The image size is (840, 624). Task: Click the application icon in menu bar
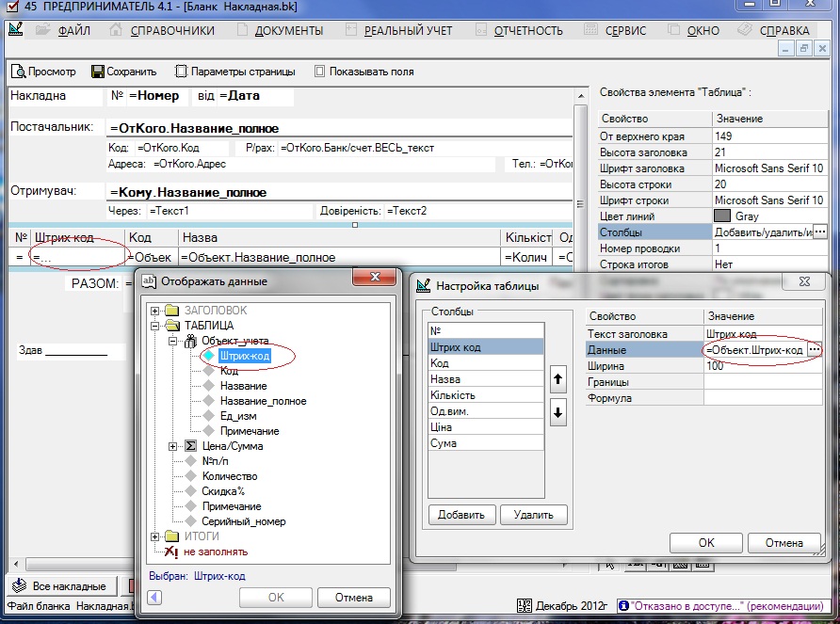coord(16,29)
